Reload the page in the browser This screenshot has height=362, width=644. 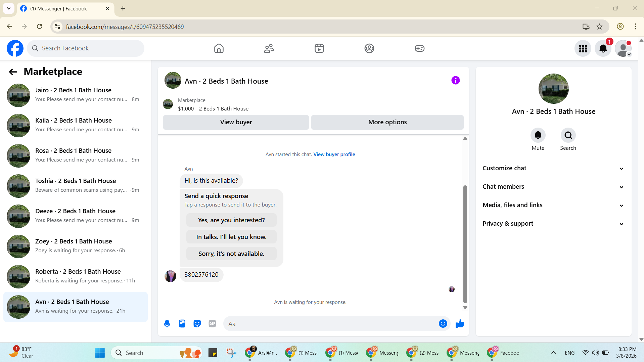tap(39, 27)
